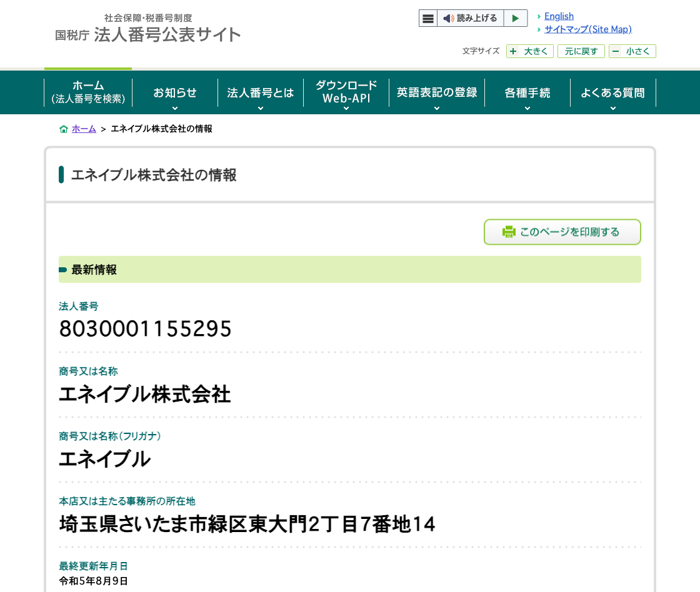Image resolution: width=700 pixels, height=592 pixels.
Task: Click the breadcrumb home icon
Action: coord(63,129)
